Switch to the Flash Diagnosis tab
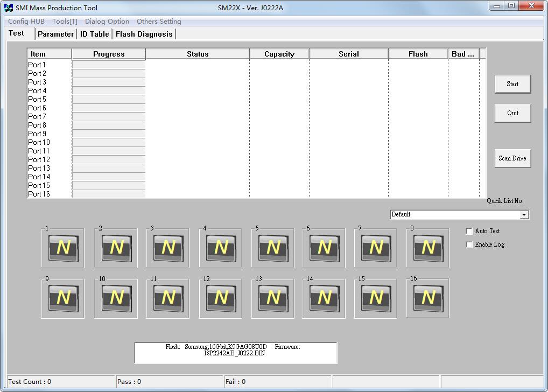 click(x=144, y=34)
